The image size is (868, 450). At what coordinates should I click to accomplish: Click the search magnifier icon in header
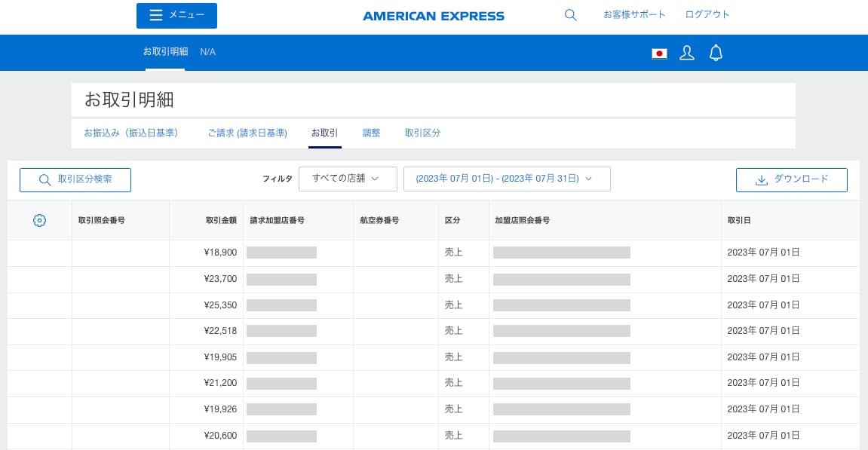coord(571,15)
